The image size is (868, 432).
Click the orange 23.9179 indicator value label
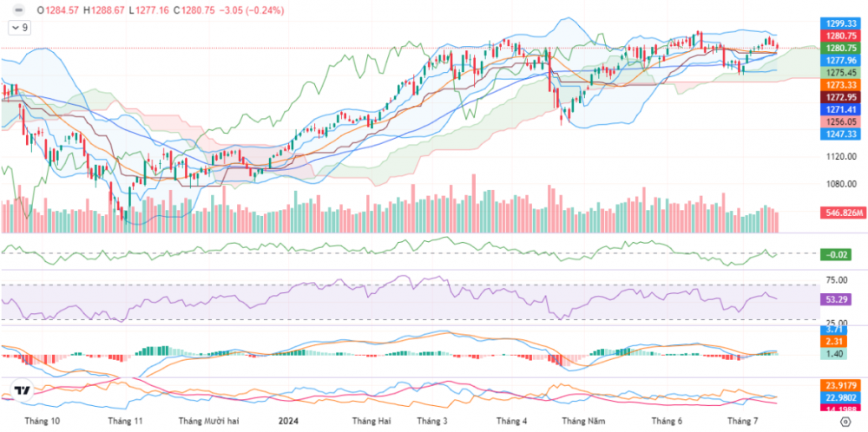[x=841, y=386]
